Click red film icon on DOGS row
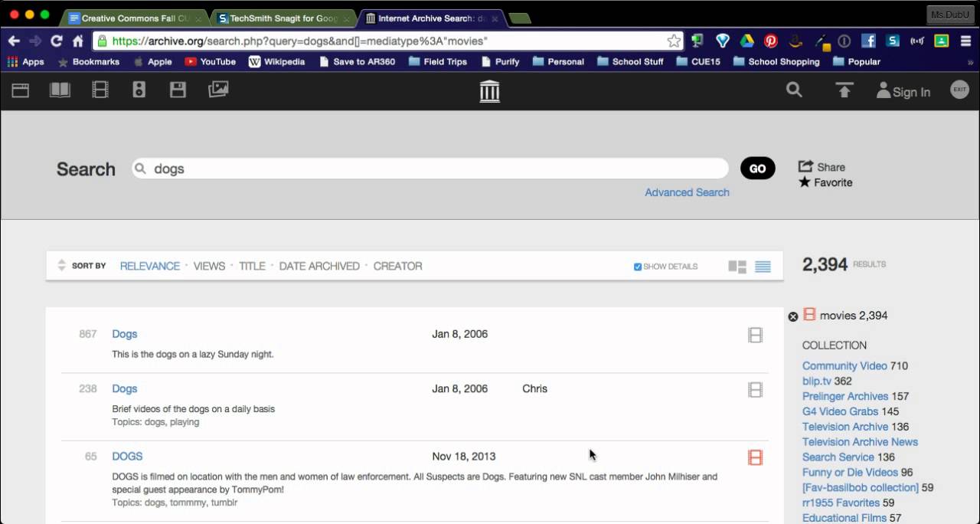The width and height of the screenshot is (980, 524). point(755,457)
